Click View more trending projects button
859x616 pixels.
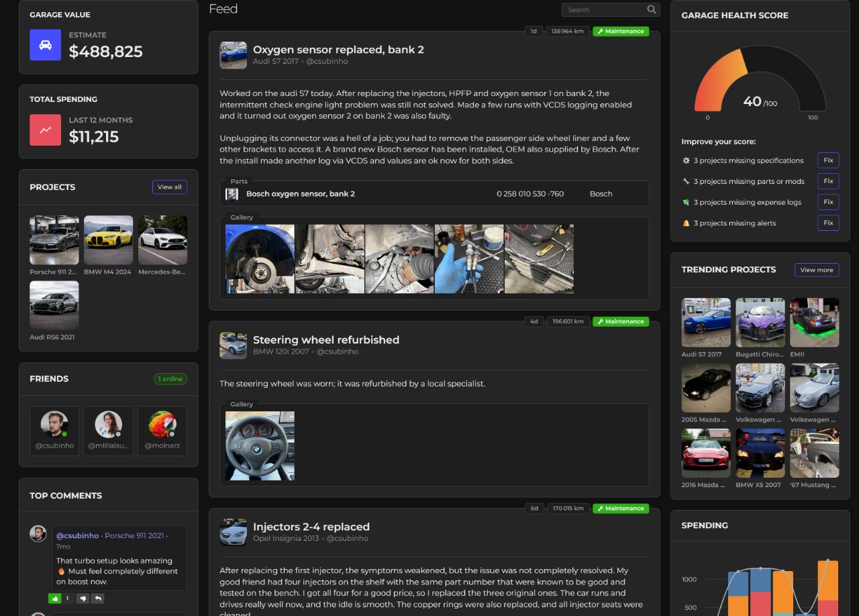click(817, 270)
